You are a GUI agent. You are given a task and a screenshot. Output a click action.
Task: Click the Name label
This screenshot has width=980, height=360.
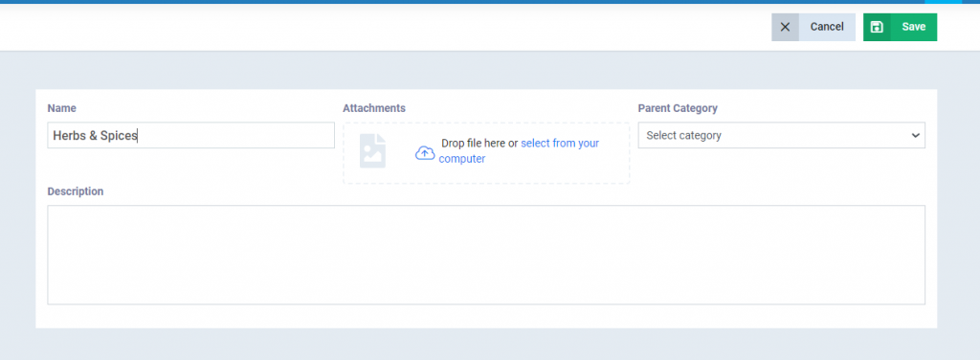point(62,108)
